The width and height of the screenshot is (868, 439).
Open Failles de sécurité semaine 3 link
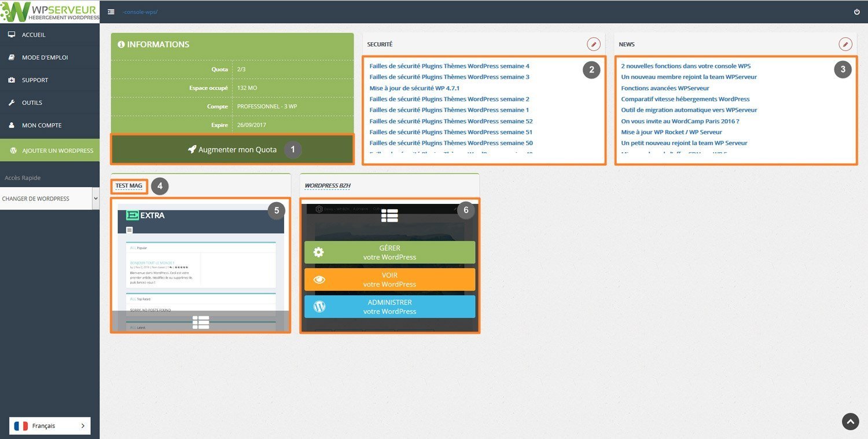(x=450, y=77)
